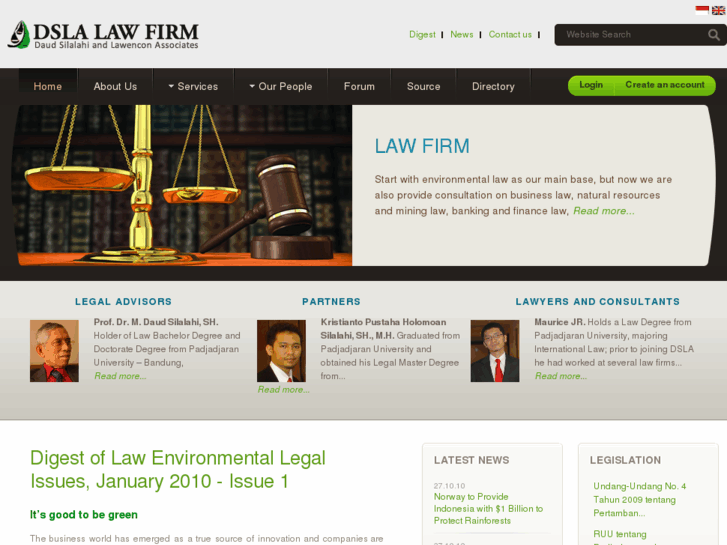Viewport: 727px width, 545px height.
Task: Click the It's good to be green subheading
Action: [x=84, y=515]
